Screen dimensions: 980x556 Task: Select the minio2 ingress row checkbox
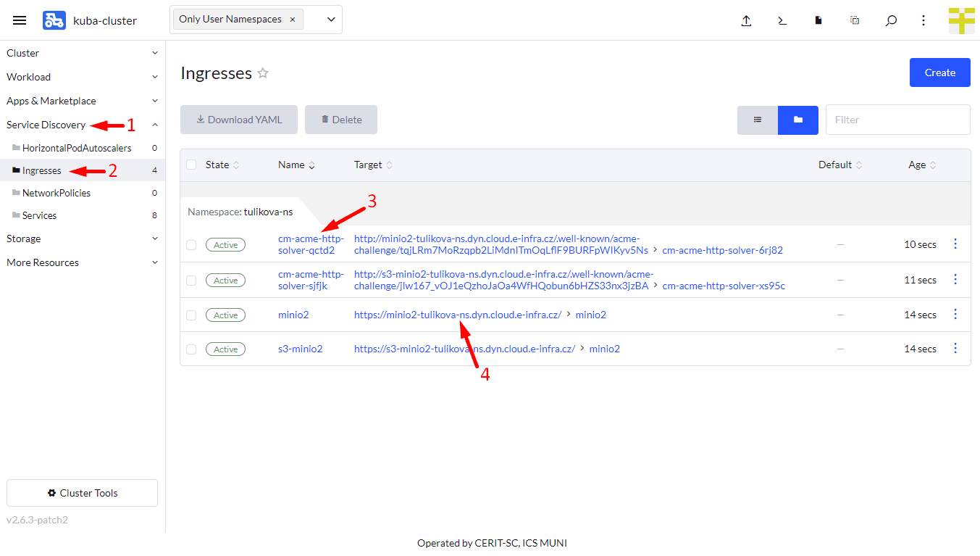tap(191, 315)
